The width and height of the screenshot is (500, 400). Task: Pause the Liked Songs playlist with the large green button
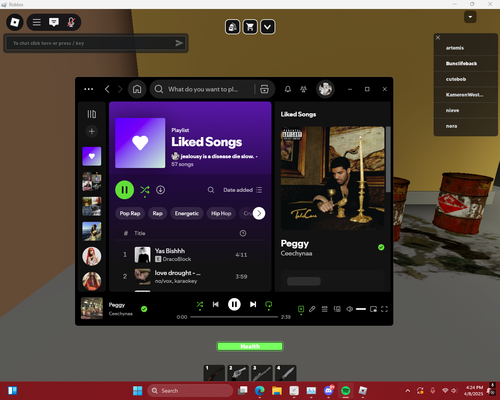[x=125, y=190]
